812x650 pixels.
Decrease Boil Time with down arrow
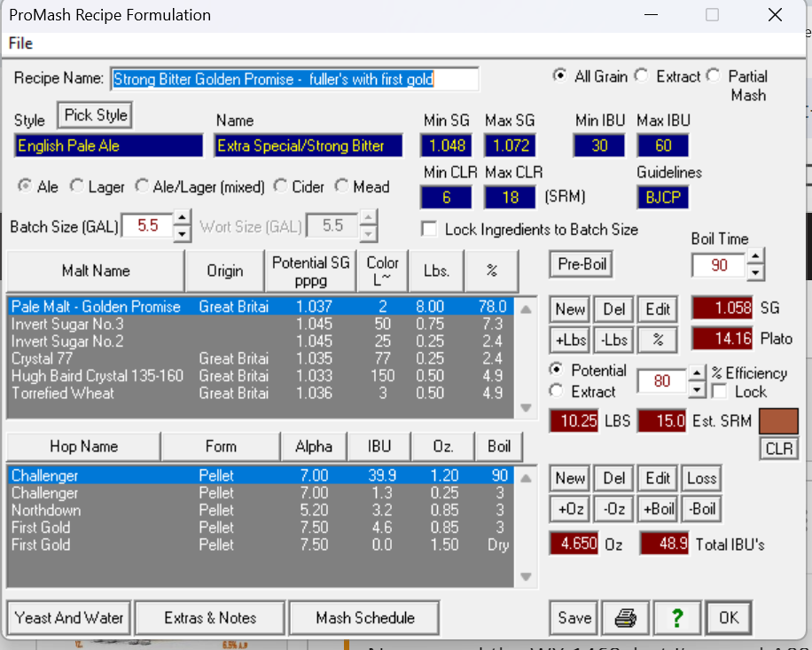pos(755,272)
